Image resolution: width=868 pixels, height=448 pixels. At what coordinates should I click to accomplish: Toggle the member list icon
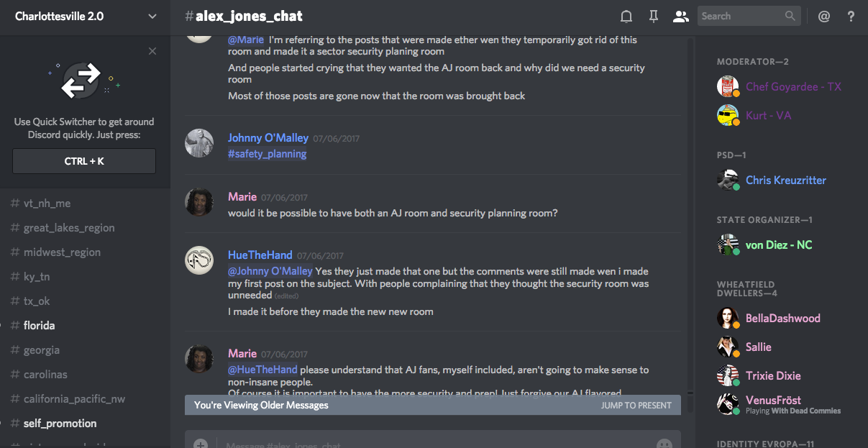[680, 16]
